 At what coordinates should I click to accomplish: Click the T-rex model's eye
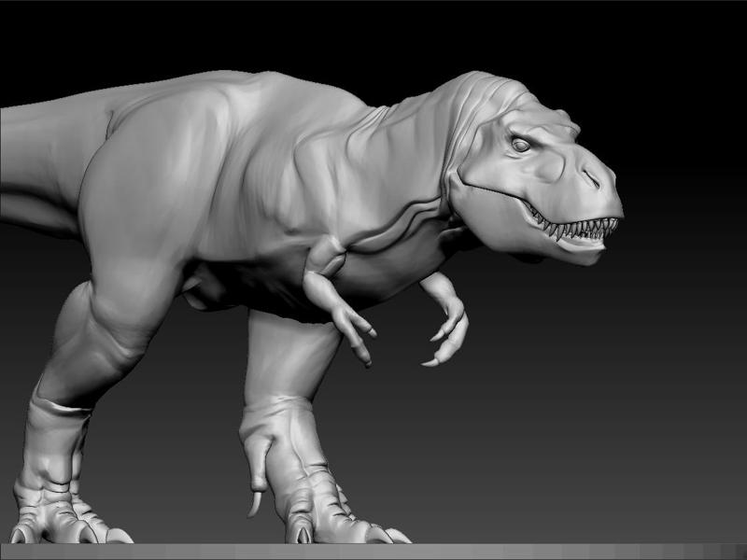520,145
